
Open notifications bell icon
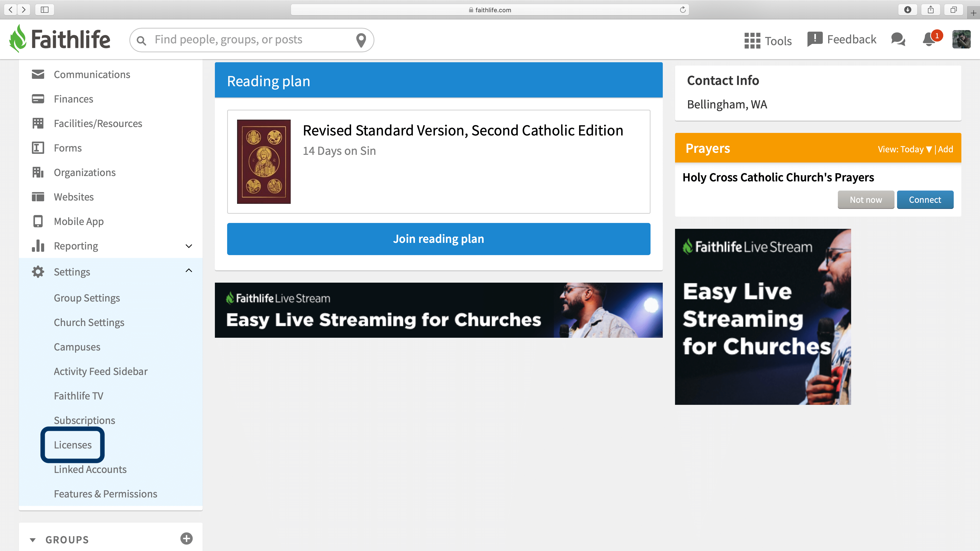(x=929, y=40)
